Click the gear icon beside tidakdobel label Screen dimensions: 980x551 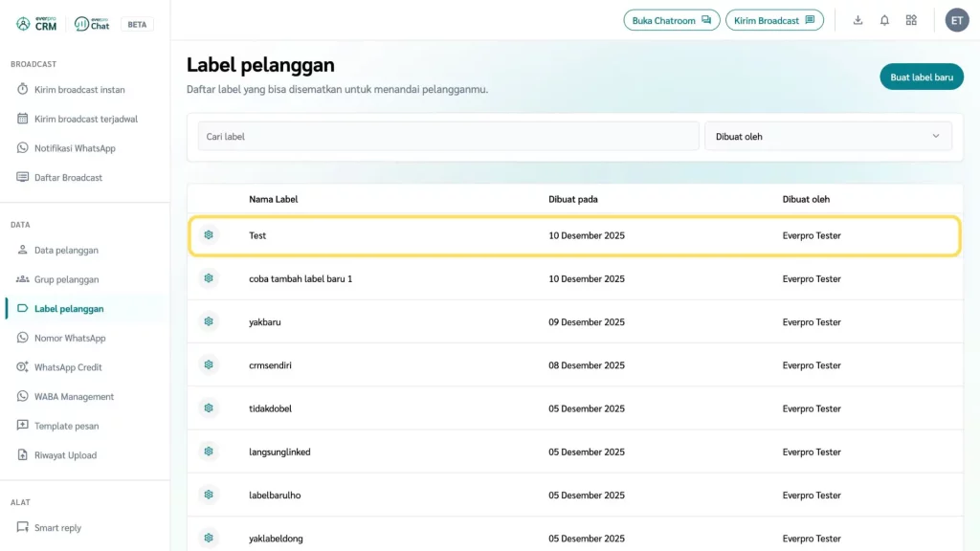click(209, 408)
